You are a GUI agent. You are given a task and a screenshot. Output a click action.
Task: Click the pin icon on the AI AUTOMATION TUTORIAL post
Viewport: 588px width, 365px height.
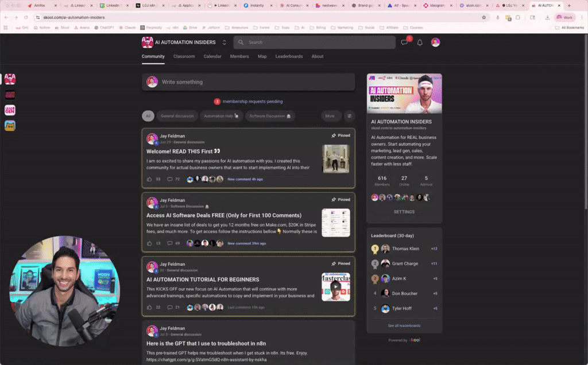click(334, 264)
